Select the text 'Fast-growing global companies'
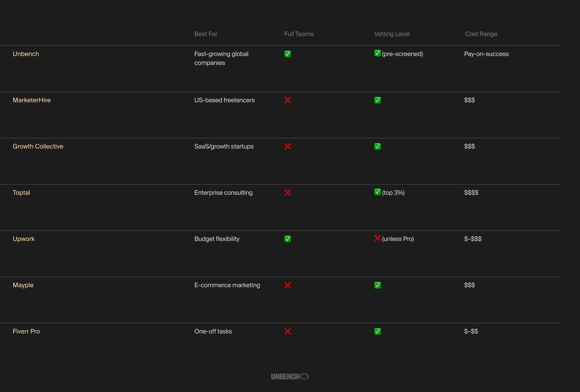Viewport: 580px width, 392px height. (x=221, y=58)
